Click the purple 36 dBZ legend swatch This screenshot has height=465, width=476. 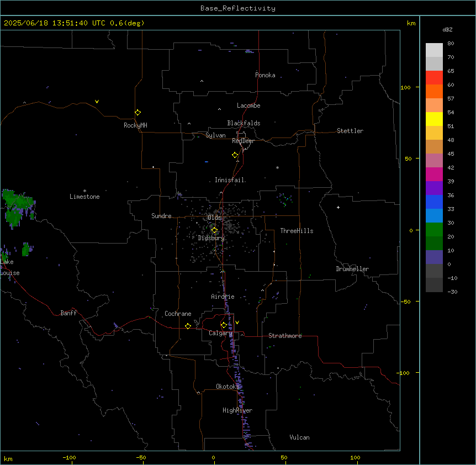click(x=434, y=188)
